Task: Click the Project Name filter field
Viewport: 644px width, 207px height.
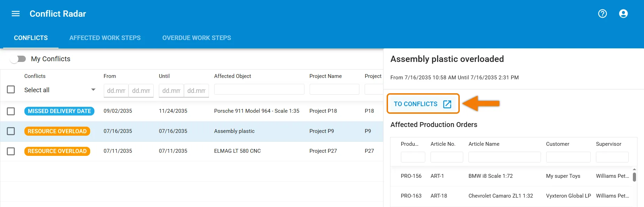Action: 334,89
